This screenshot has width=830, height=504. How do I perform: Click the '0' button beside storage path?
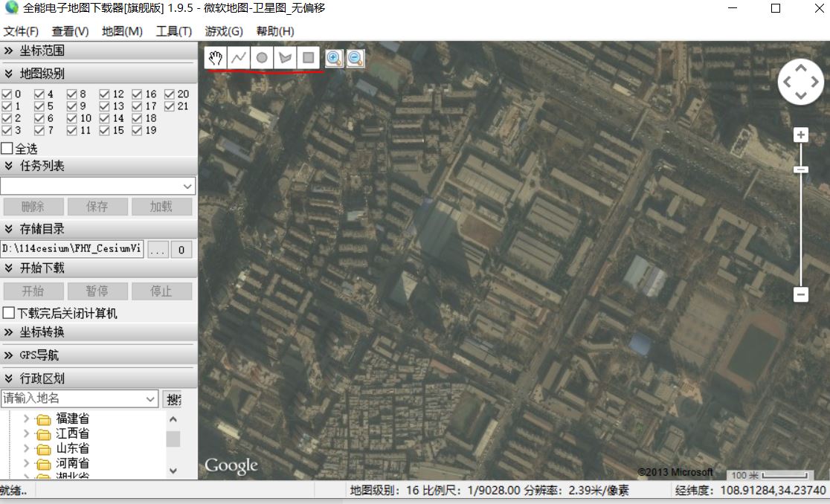[x=181, y=250]
